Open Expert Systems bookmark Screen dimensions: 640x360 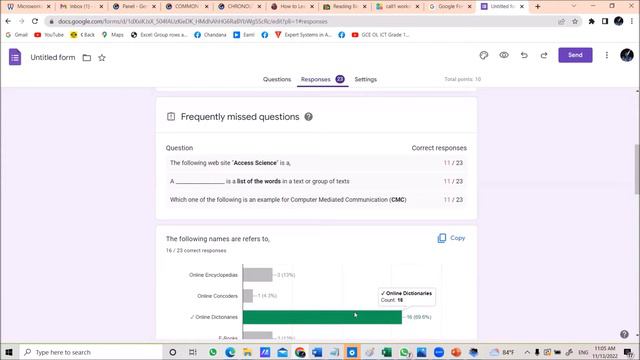[x=303, y=35]
